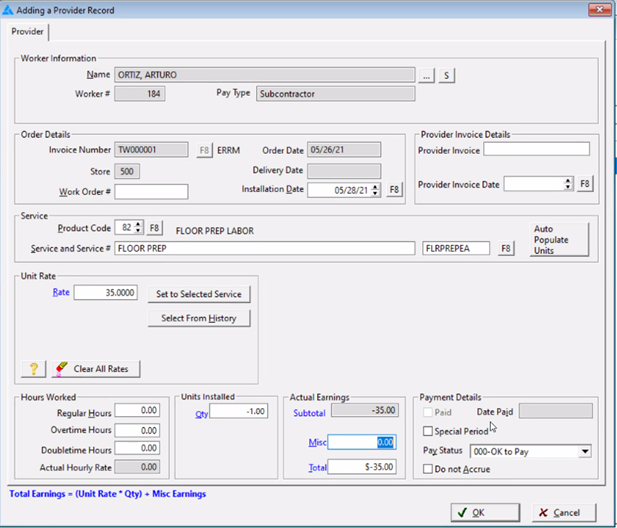Click F8 button beside Installation Date
The width and height of the screenshot is (617, 528).
pyautogui.click(x=394, y=189)
